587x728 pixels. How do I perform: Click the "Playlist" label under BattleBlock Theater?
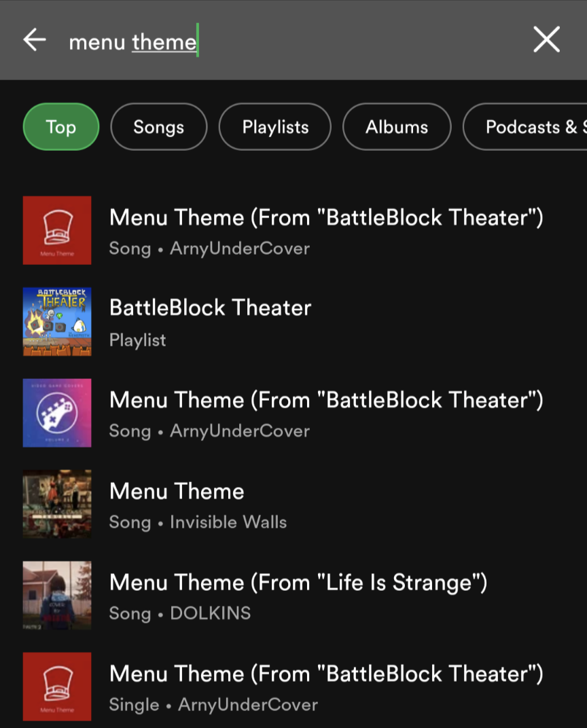(137, 340)
